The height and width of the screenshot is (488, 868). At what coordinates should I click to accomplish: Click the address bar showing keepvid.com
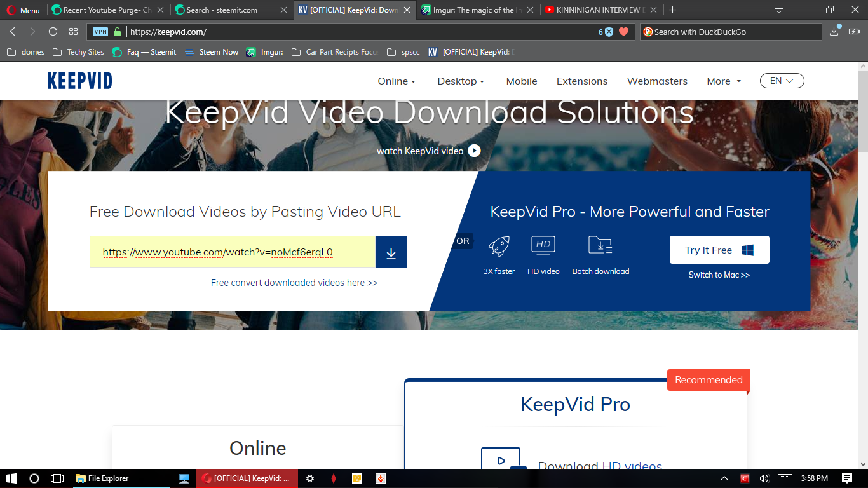point(362,32)
